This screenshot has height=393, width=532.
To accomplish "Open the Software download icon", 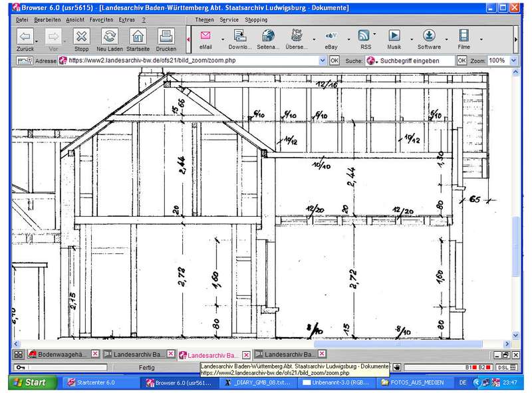I will 429,35.
